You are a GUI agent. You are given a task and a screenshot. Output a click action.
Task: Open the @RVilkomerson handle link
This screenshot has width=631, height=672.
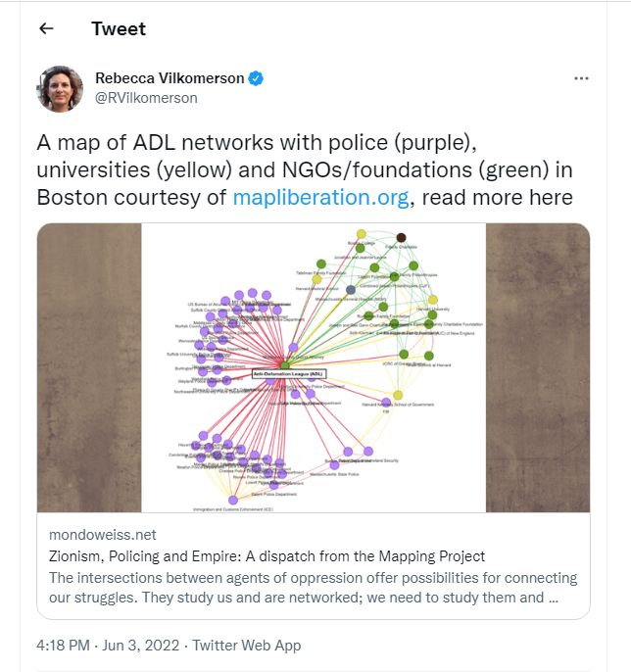pos(146,98)
